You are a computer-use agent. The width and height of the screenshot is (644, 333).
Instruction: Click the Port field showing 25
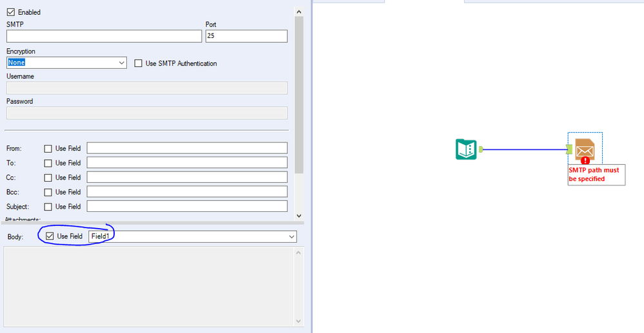246,36
